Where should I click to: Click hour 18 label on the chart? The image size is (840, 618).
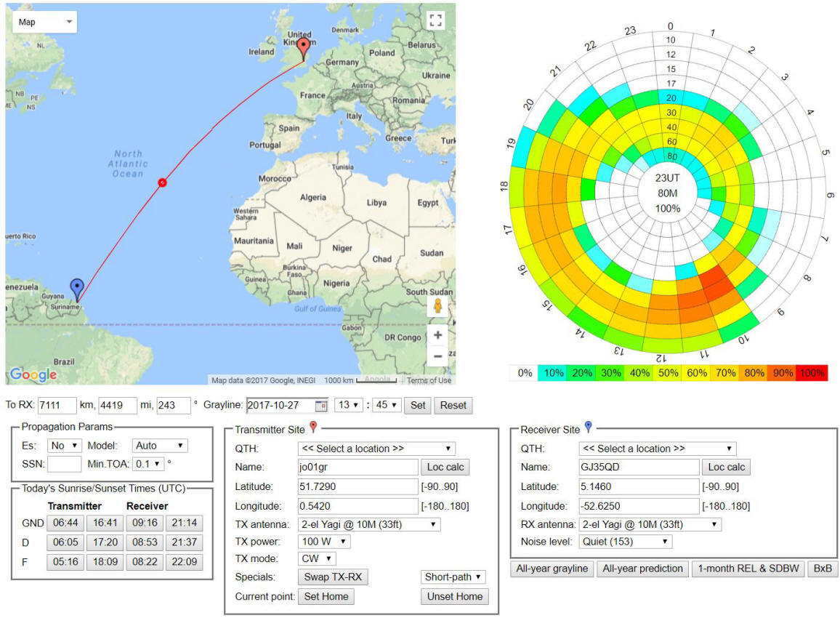[x=504, y=186]
